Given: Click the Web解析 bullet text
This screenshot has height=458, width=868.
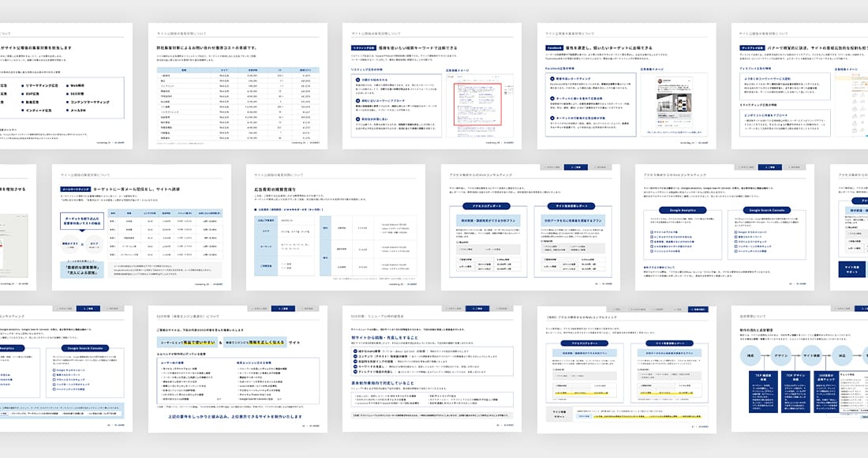Looking at the screenshot, I should click(77, 86).
